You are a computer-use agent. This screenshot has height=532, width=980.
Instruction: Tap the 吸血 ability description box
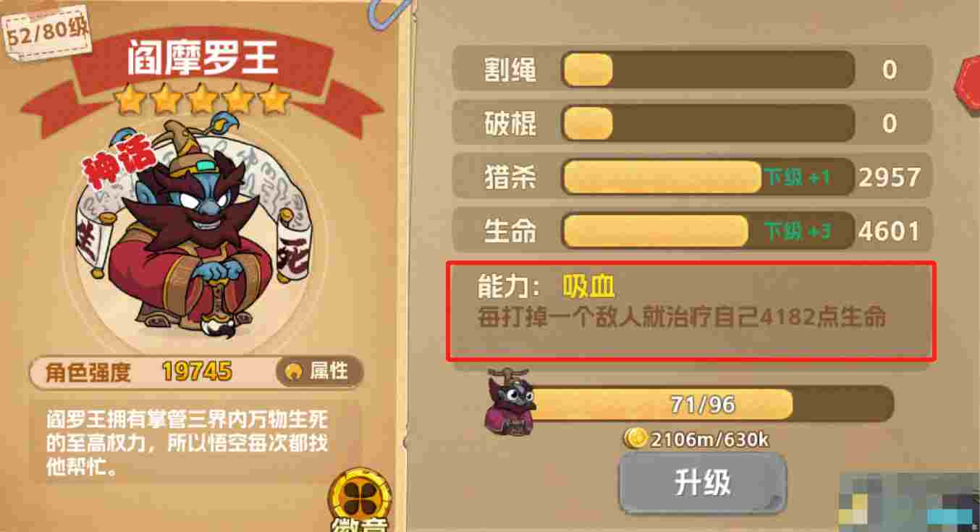tap(691, 311)
